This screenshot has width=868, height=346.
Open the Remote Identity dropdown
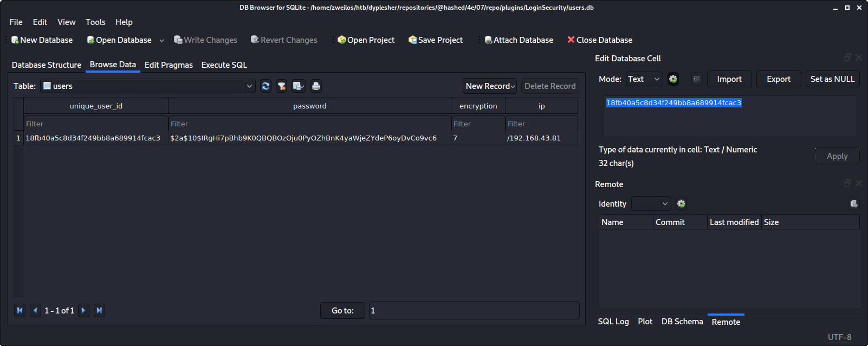(651, 204)
